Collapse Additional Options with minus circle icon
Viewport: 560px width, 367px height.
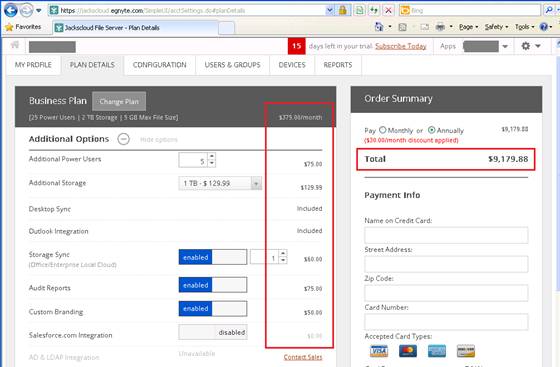click(x=124, y=139)
